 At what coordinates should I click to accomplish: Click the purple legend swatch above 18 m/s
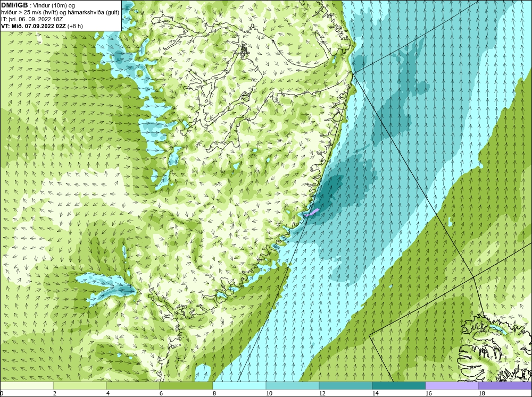[505, 386]
